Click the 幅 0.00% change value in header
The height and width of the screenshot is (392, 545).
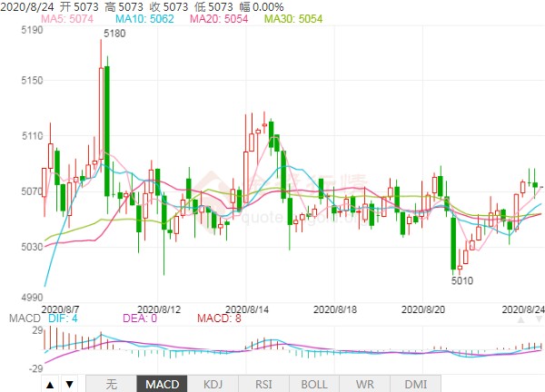[x=262, y=6]
